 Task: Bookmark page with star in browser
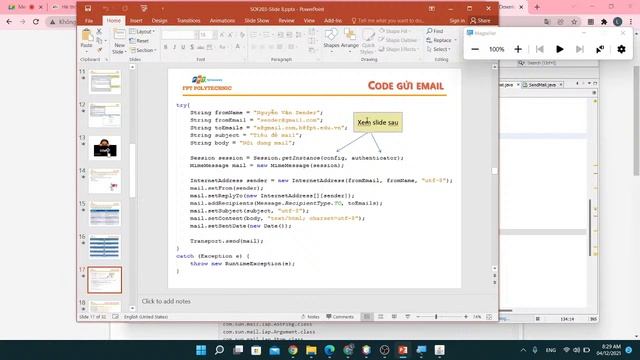[x=574, y=22]
